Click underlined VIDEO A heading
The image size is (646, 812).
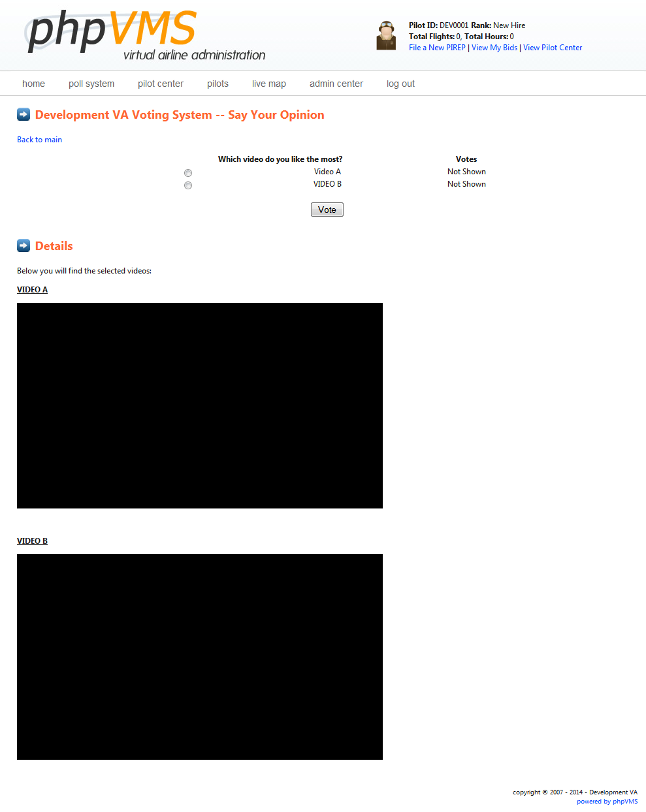32,290
